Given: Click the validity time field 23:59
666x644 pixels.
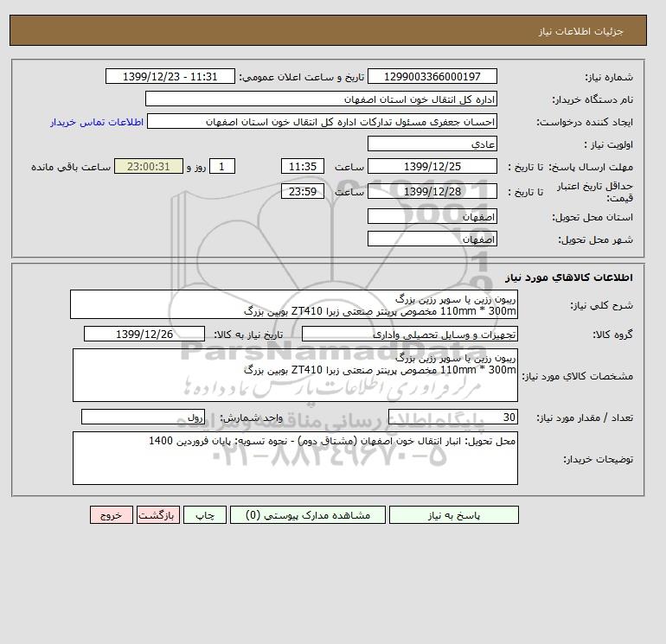Looking at the screenshot, I should pyautogui.click(x=303, y=191).
